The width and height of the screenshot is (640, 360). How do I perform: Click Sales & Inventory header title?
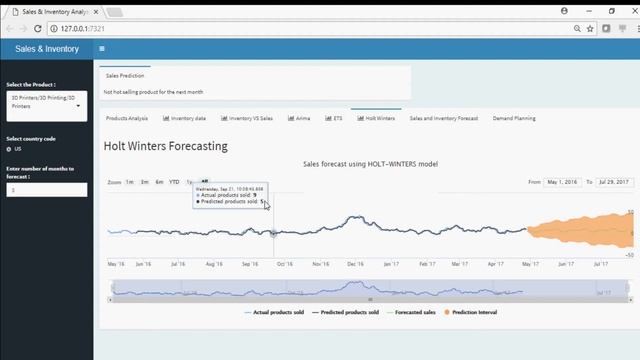pyautogui.click(x=47, y=49)
